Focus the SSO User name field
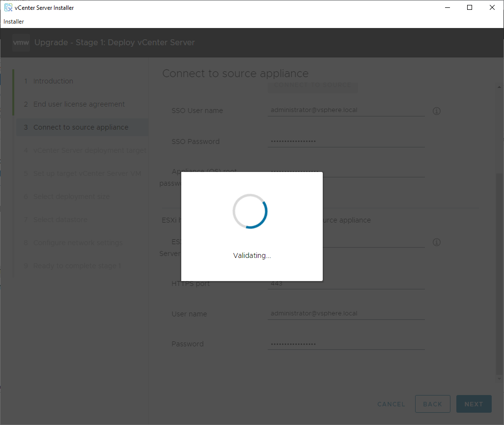 coord(346,110)
